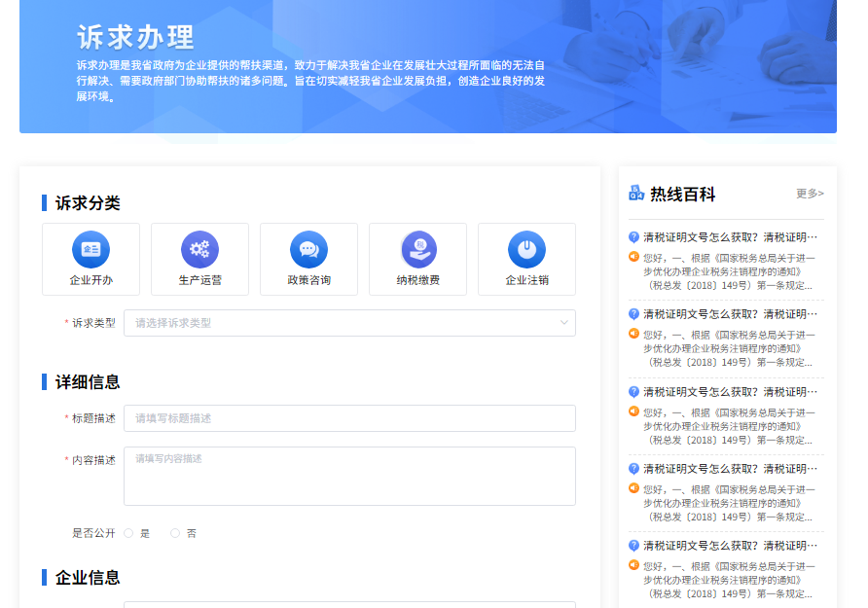Click the second orange speaker answer icon
This screenshot has height=608, width=868.
633,334
